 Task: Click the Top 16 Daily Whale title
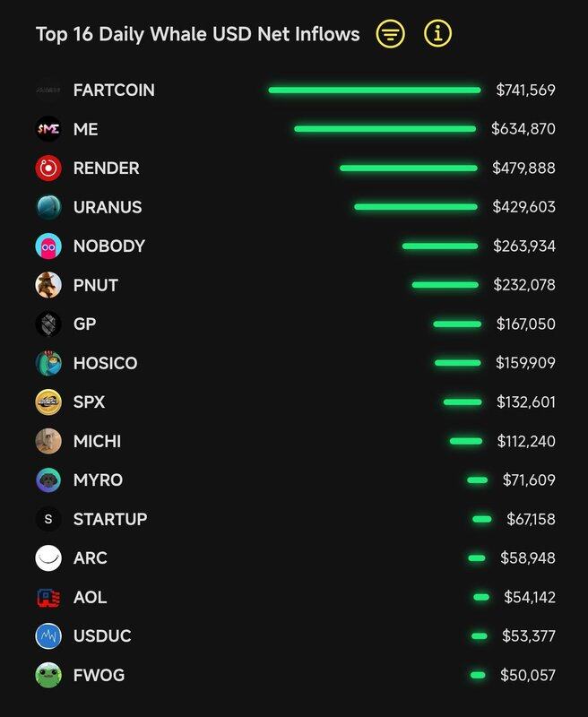[x=197, y=34]
